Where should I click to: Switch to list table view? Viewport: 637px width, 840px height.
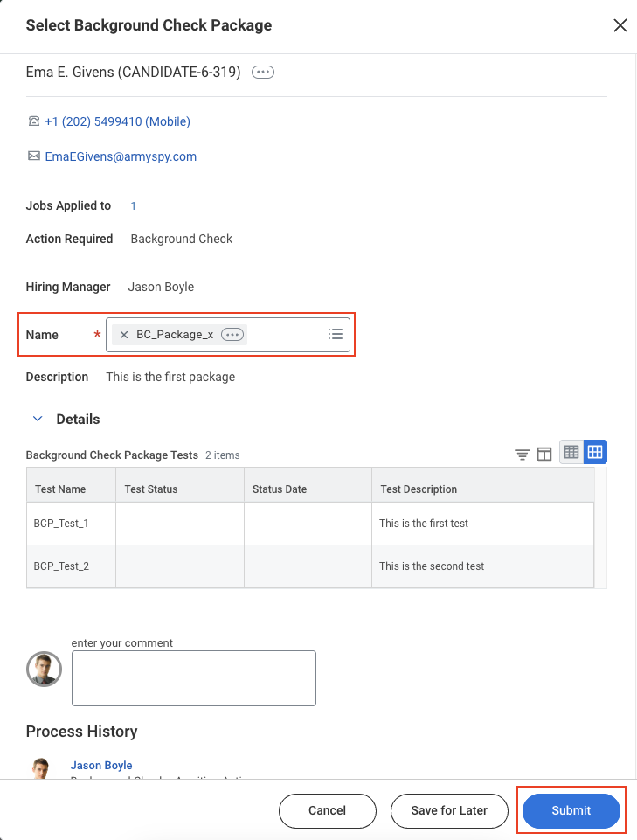click(571, 452)
